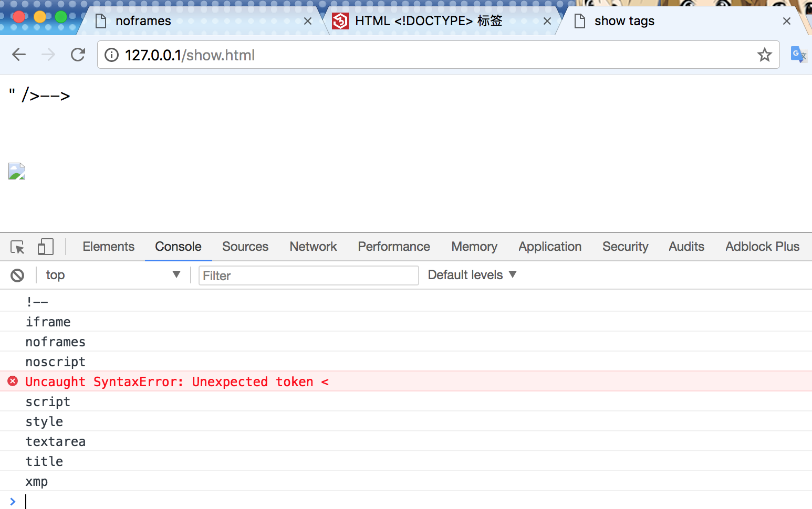Click the browser back arrow
This screenshot has height=509, width=812.
coord(19,55)
